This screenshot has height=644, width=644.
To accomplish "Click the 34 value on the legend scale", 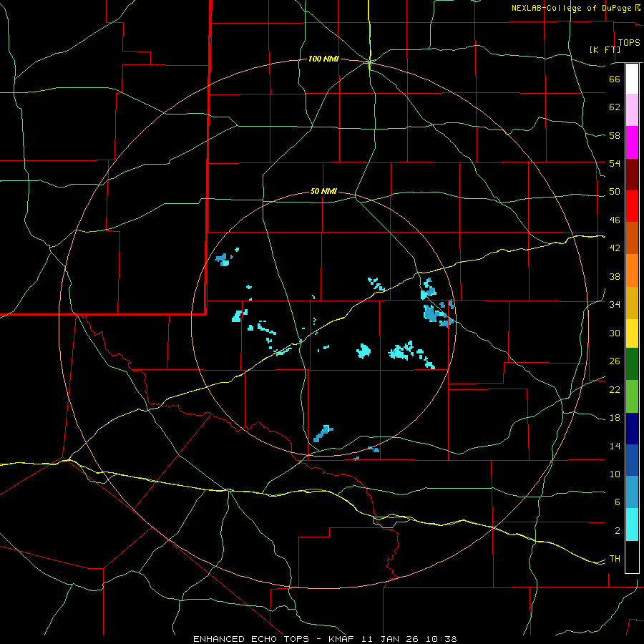I will pyautogui.click(x=615, y=305).
